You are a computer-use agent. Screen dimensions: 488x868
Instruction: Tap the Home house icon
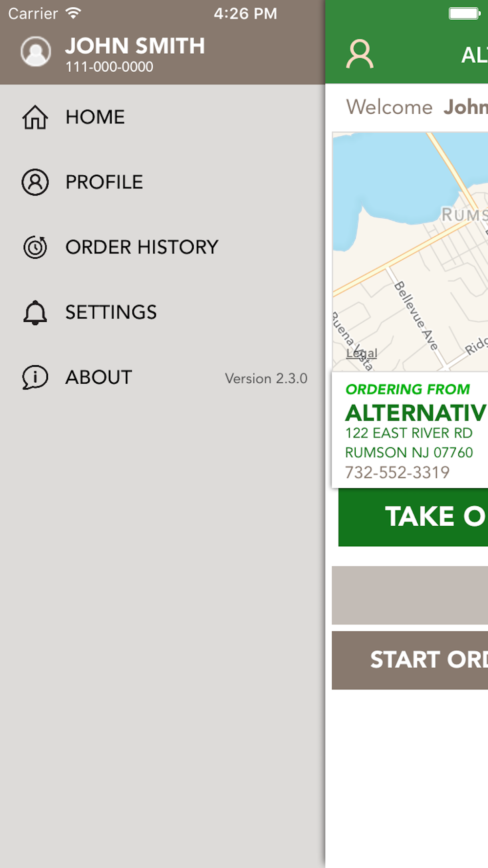pos(35,117)
